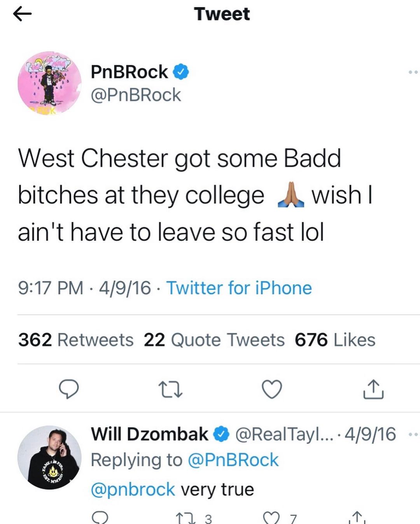The image size is (420, 524).
Task: Tap the Will Dzombak display name
Action: pyautogui.click(x=150, y=434)
